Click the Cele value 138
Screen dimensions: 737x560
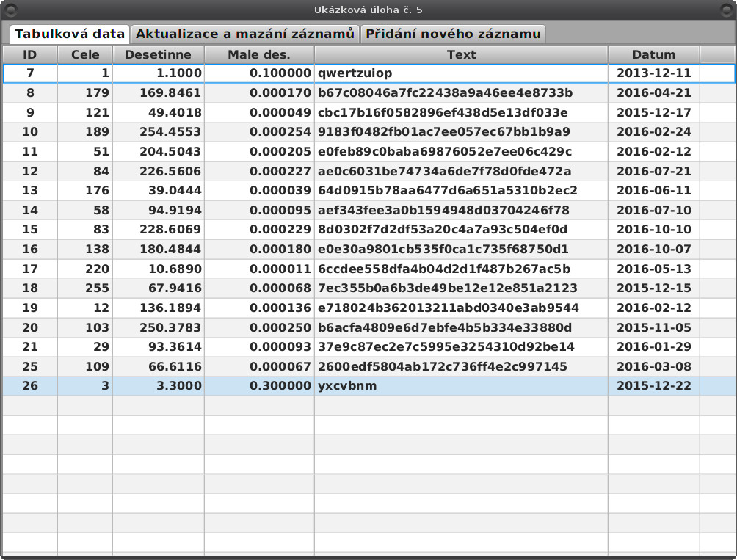tap(85, 250)
